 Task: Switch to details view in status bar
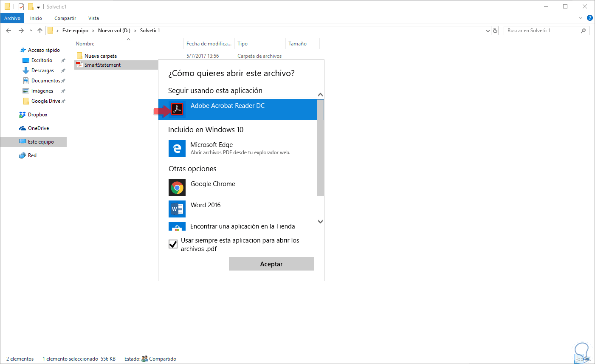(x=579, y=359)
